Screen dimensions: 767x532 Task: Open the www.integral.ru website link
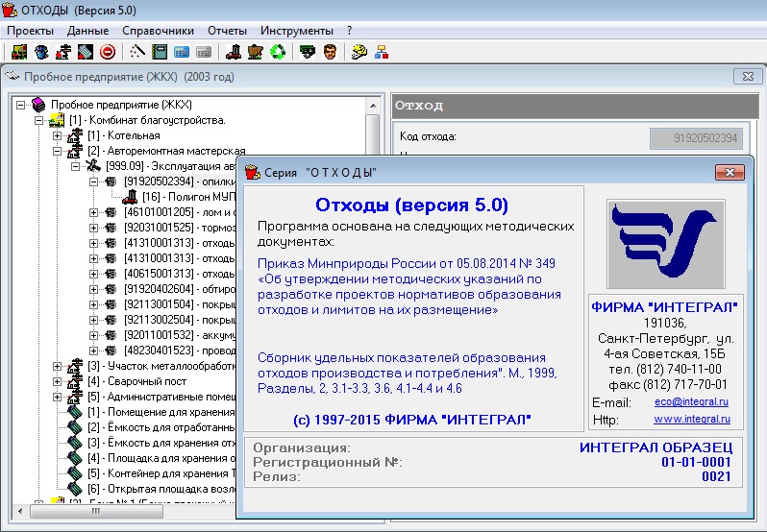692,419
